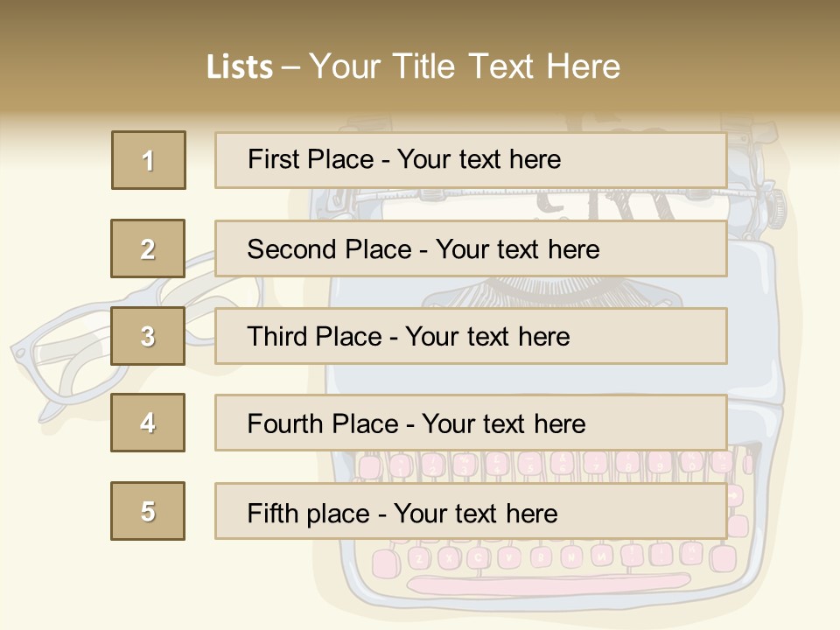Select the number 1 box
The image size is (840, 630).
[149, 160]
